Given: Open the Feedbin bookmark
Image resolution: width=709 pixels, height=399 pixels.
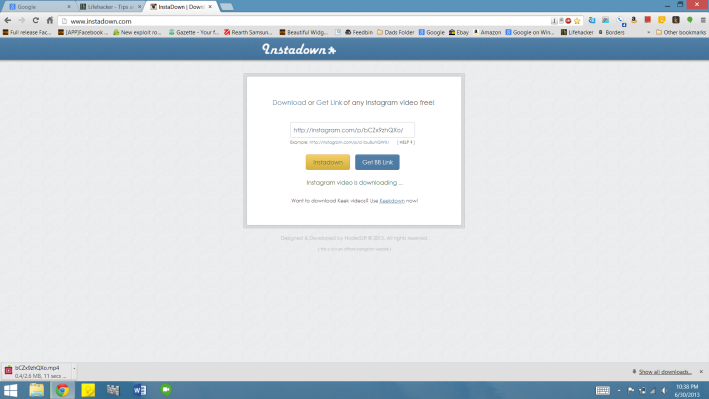Looking at the screenshot, I should 359,32.
